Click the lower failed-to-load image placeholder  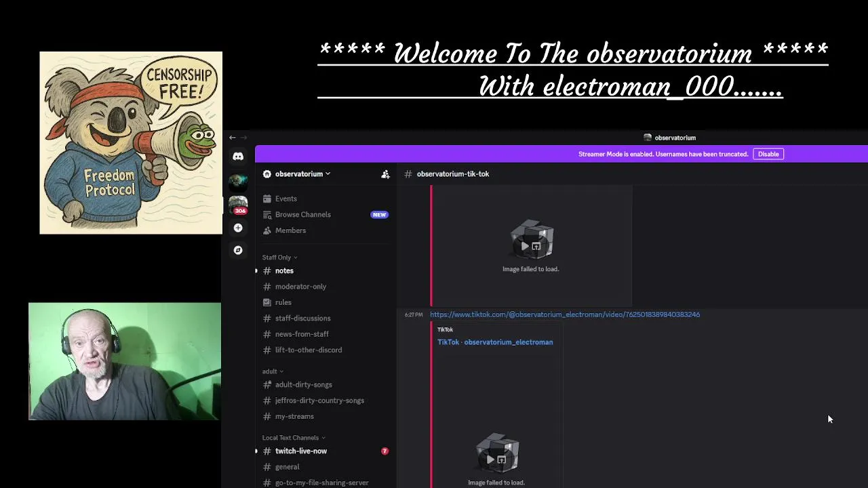coord(496,458)
